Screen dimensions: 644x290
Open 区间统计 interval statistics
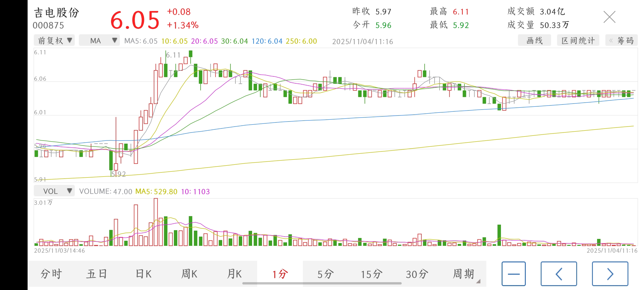pos(578,41)
